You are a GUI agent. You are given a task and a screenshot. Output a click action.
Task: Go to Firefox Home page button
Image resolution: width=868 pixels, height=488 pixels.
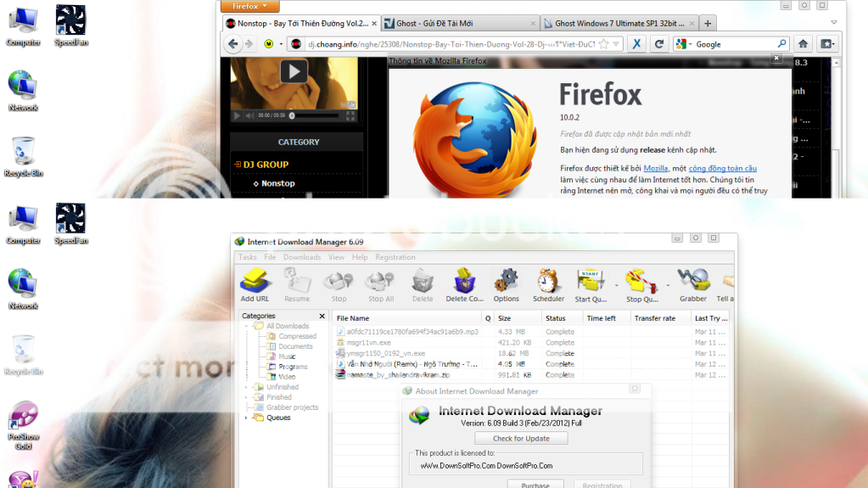pos(803,44)
